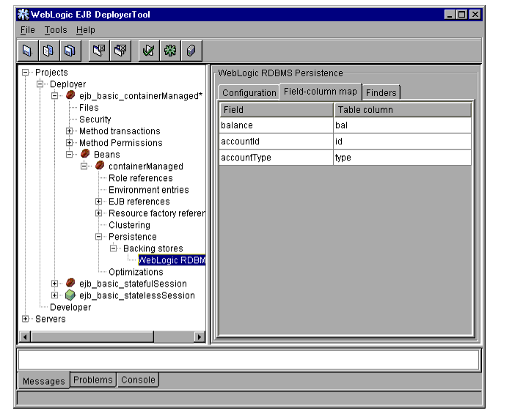Collapse the Persistence tree node
The width and height of the screenshot is (523, 420).
point(99,237)
